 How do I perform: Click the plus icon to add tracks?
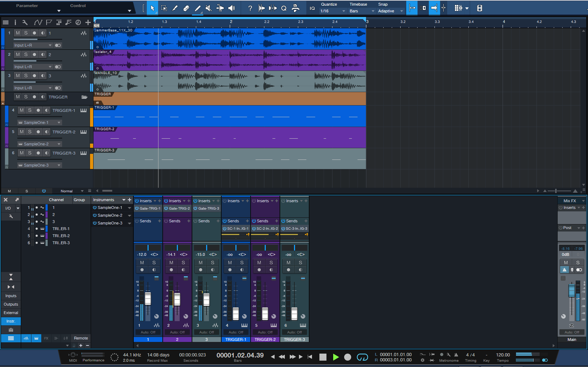click(88, 22)
